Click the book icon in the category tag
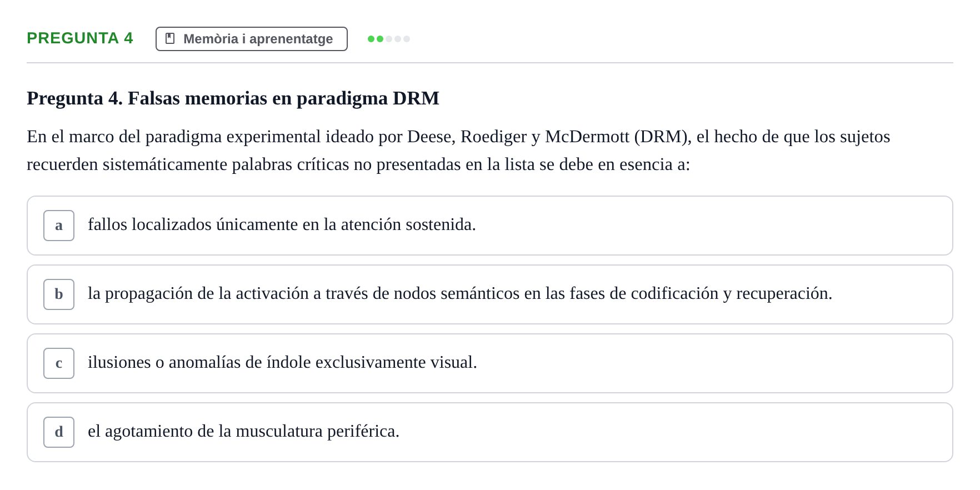 170,39
